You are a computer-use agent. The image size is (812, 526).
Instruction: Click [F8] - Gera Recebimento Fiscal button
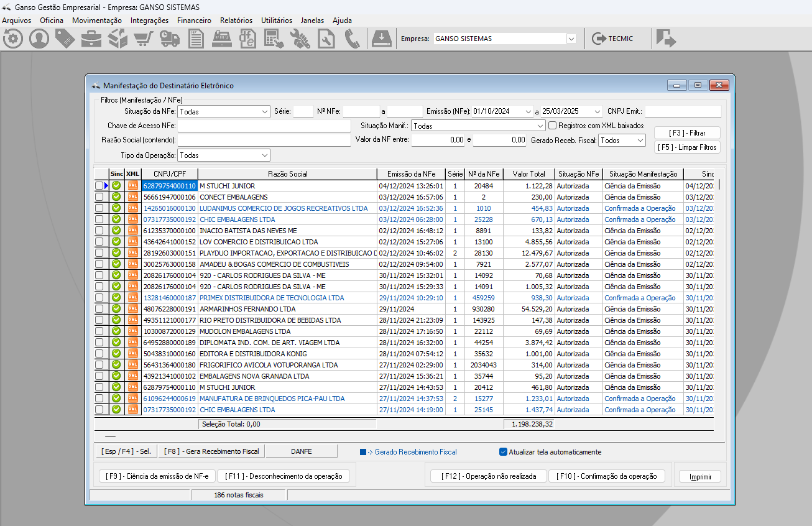click(x=211, y=451)
